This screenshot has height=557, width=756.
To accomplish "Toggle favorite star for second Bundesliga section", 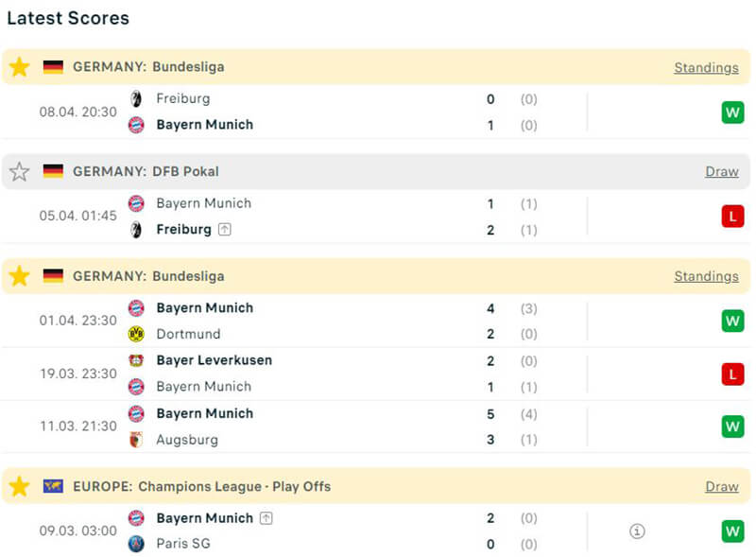I will pos(20,276).
